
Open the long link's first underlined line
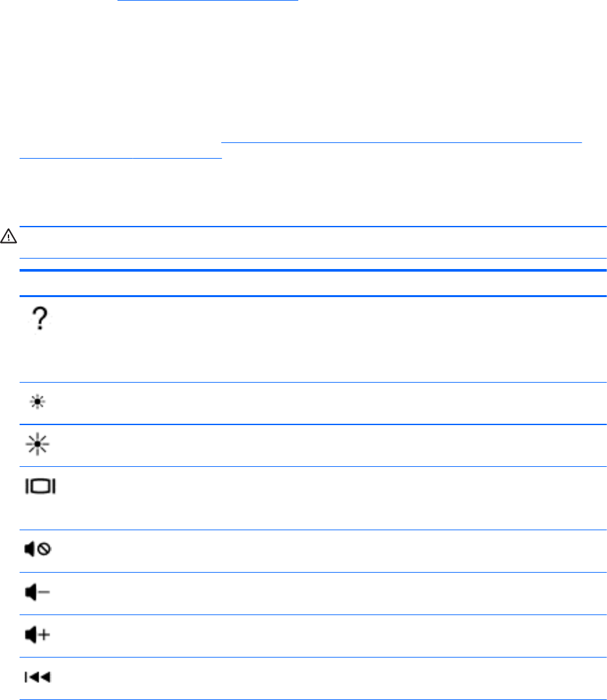click(x=401, y=142)
